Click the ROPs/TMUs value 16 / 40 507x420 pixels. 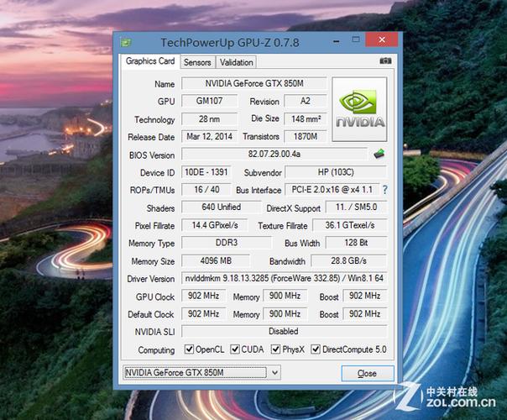206,189
